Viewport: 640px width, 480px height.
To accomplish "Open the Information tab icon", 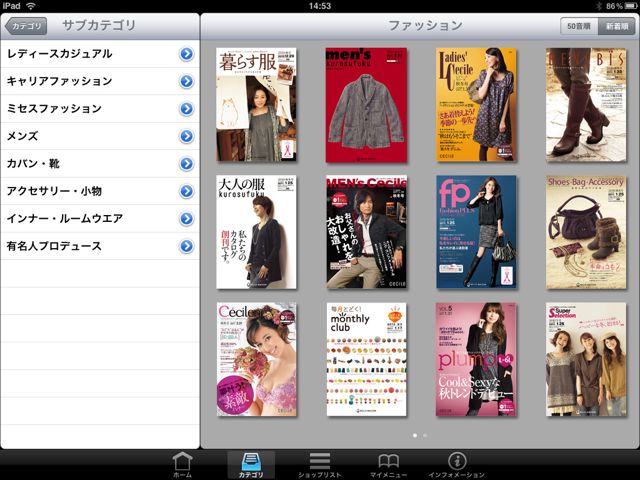I will (x=457, y=461).
